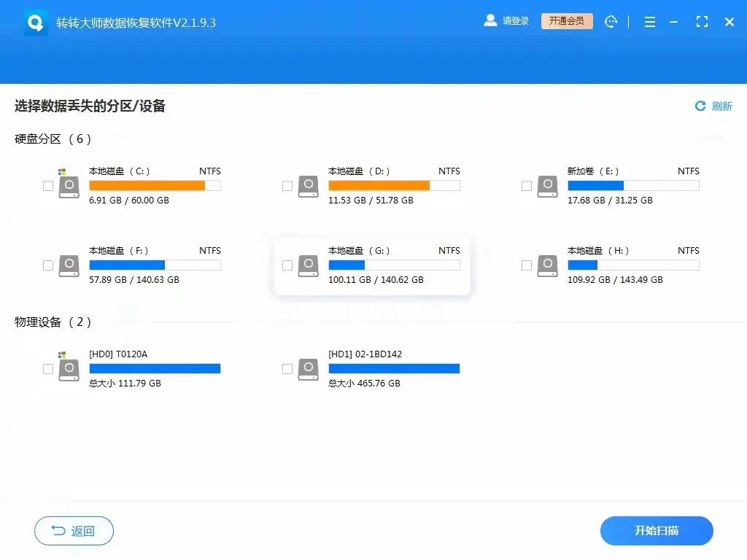Check the local disk D: checkbox

287,186
